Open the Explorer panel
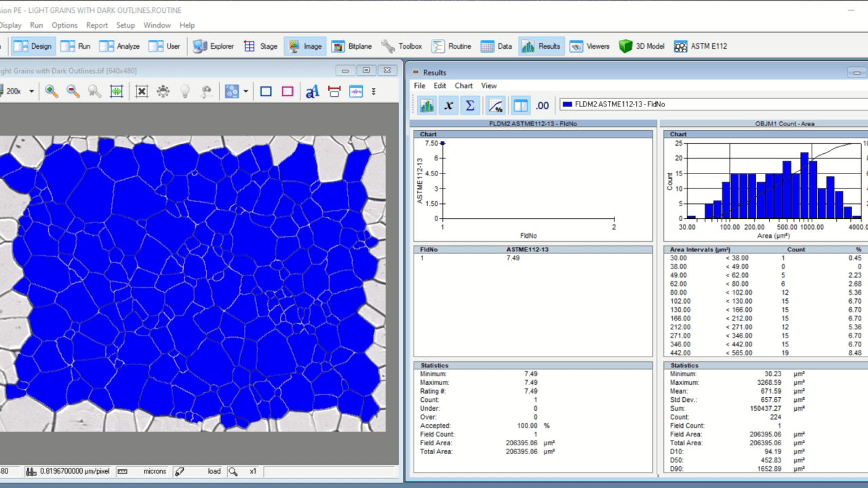This screenshot has height=488, width=868. coord(214,45)
